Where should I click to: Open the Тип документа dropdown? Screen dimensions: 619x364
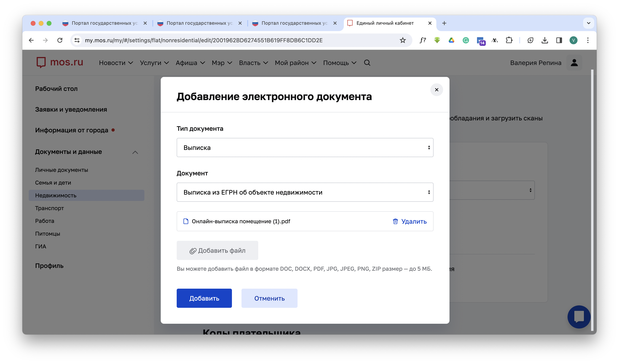coord(305,147)
